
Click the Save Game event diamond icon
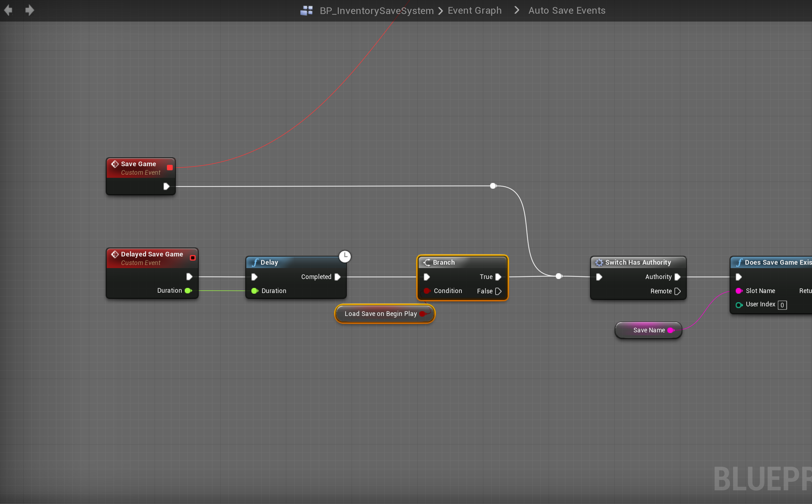[115, 164]
